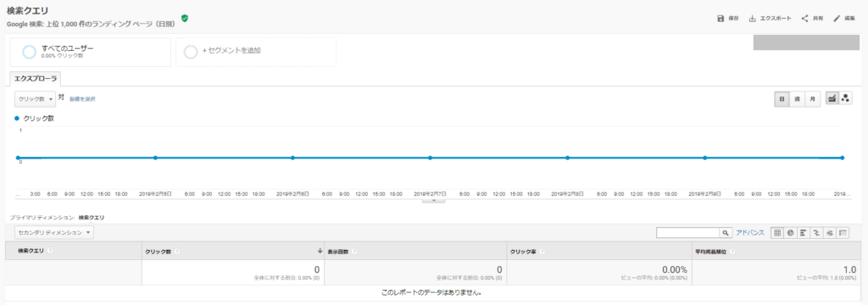Click the 1.0 average position summary value
868x305 pixels.
(849, 269)
